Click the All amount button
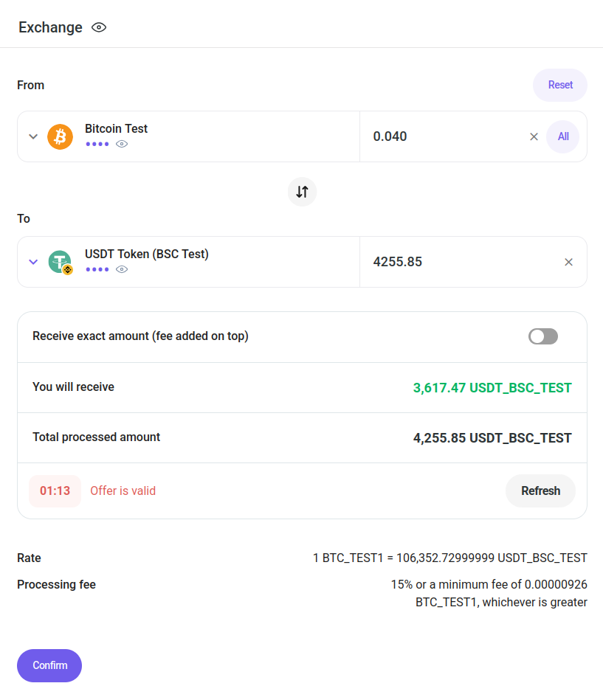Viewport: 603px width, 700px height. click(563, 136)
